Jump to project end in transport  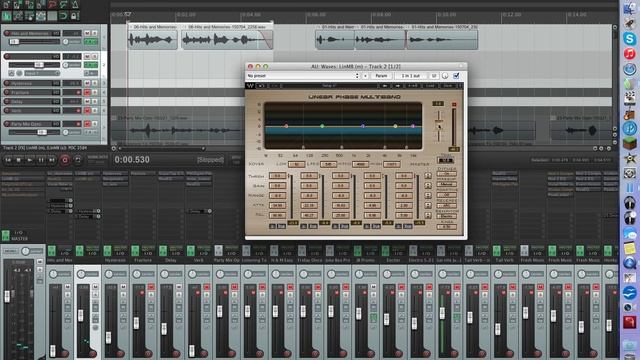(x=52, y=160)
